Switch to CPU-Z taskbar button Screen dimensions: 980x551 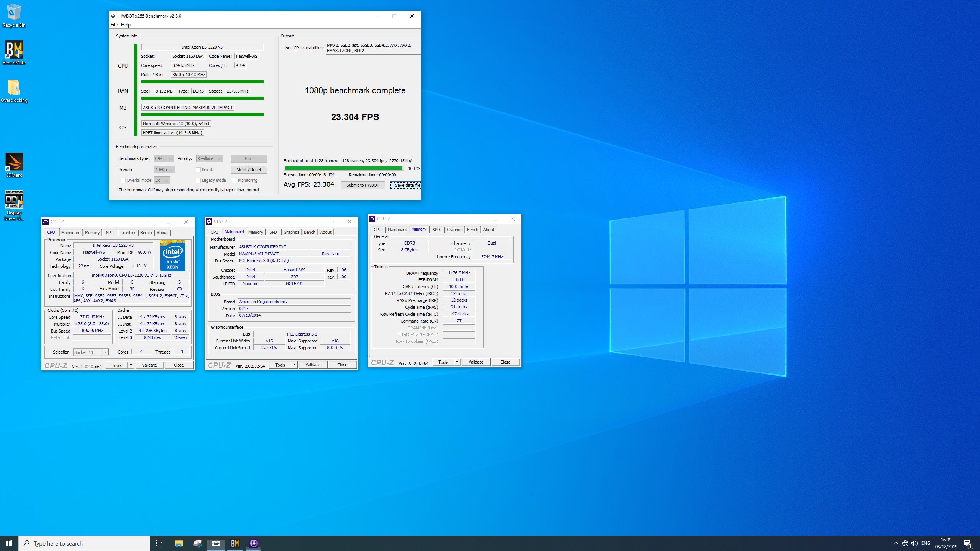tap(254, 543)
